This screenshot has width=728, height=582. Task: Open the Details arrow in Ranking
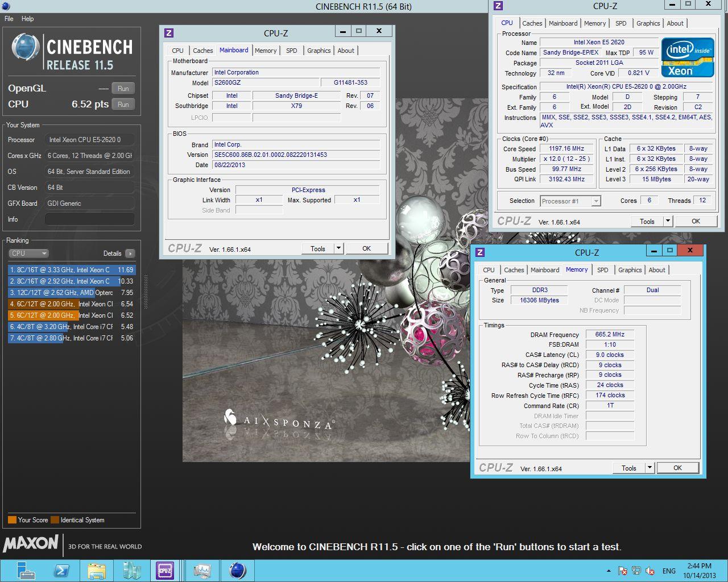click(130, 253)
